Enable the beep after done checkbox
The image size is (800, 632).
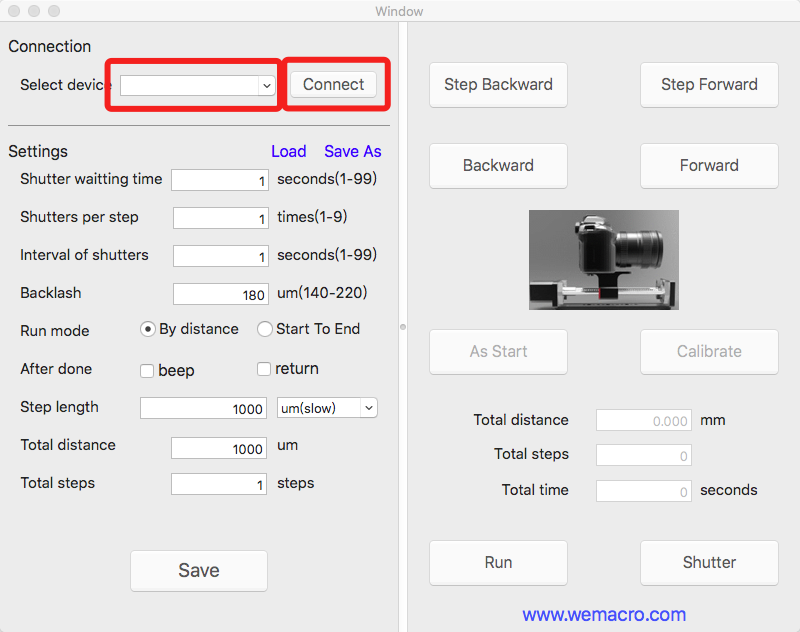point(147,371)
